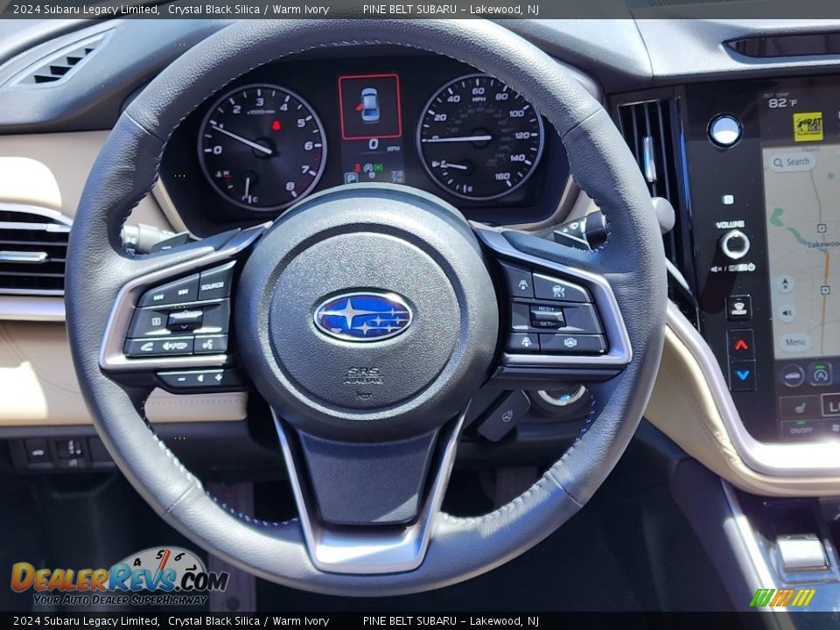The image size is (840, 630).
Task: Lower temperature with the blue down arrow
Action: pyautogui.click(x=743, y=375)
